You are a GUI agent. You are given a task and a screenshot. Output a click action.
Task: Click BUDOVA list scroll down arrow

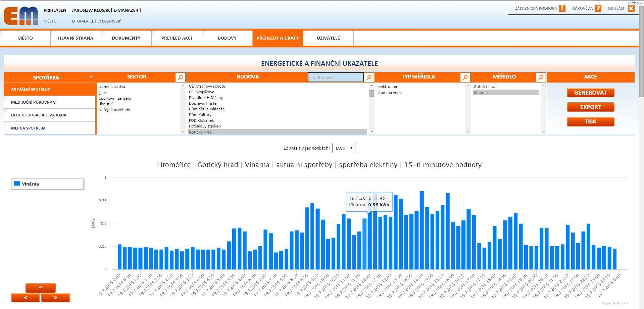tap(371, 132)
